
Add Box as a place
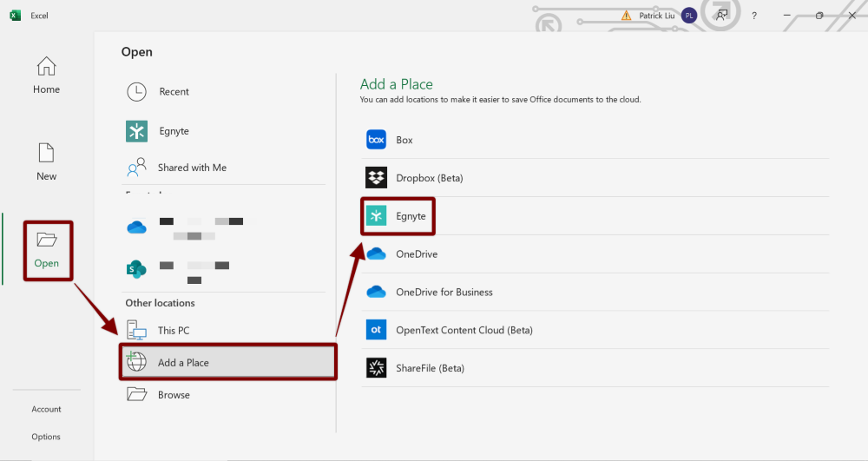(x=595, y=140)
